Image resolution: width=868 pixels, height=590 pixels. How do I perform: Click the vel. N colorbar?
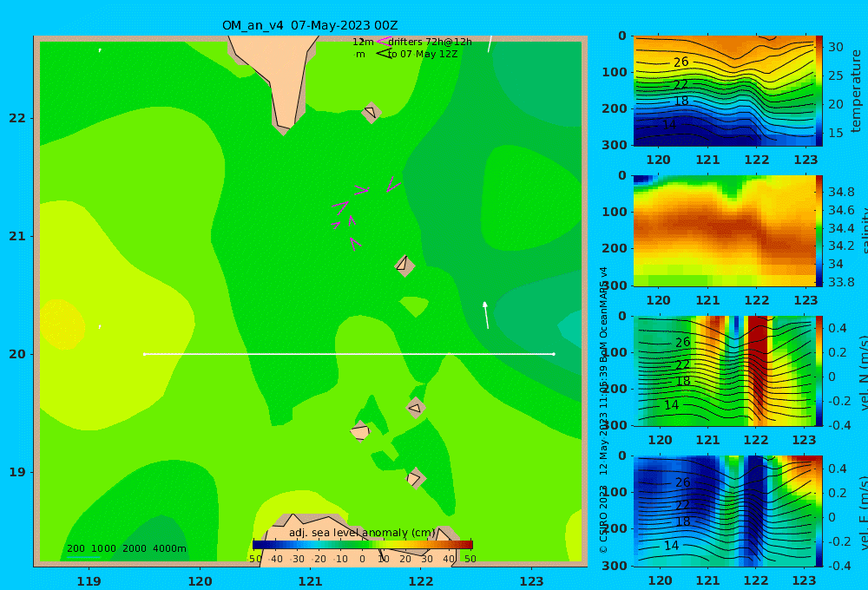tap(819, 370)
